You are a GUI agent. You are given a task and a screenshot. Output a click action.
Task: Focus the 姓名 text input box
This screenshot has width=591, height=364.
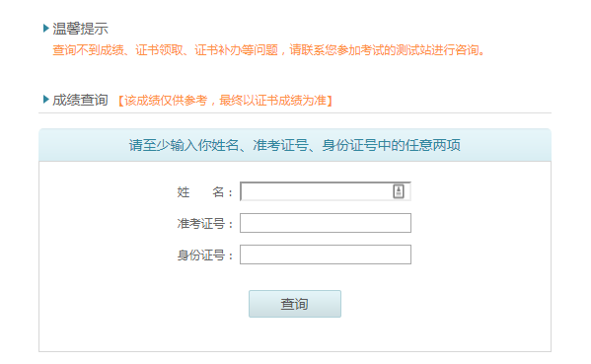coord(326,191)
